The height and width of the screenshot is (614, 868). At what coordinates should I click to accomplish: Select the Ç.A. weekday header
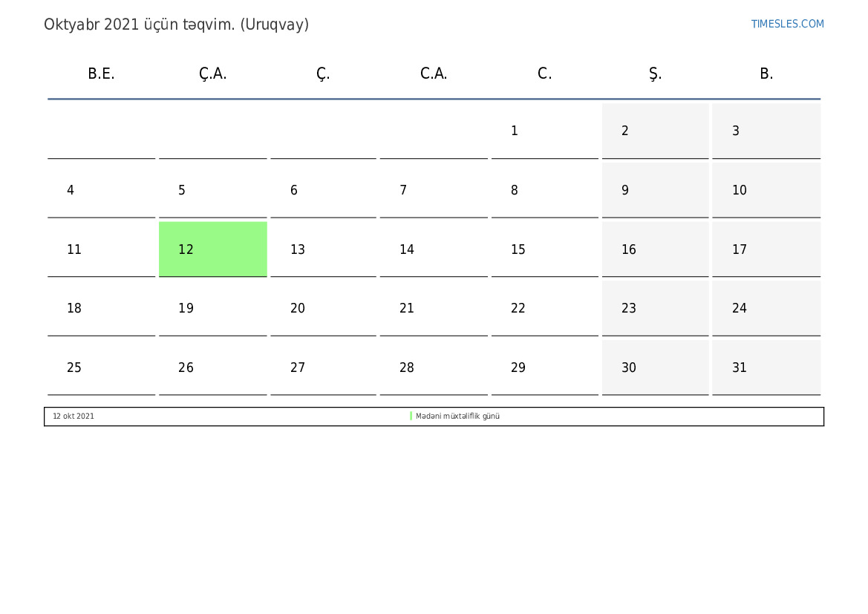tap(212, 74)
